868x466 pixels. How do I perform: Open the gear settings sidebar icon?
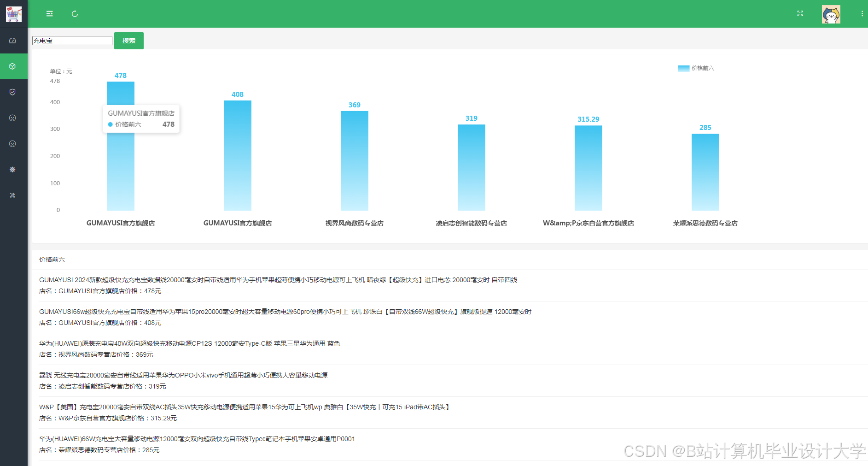tap(12, 170)
